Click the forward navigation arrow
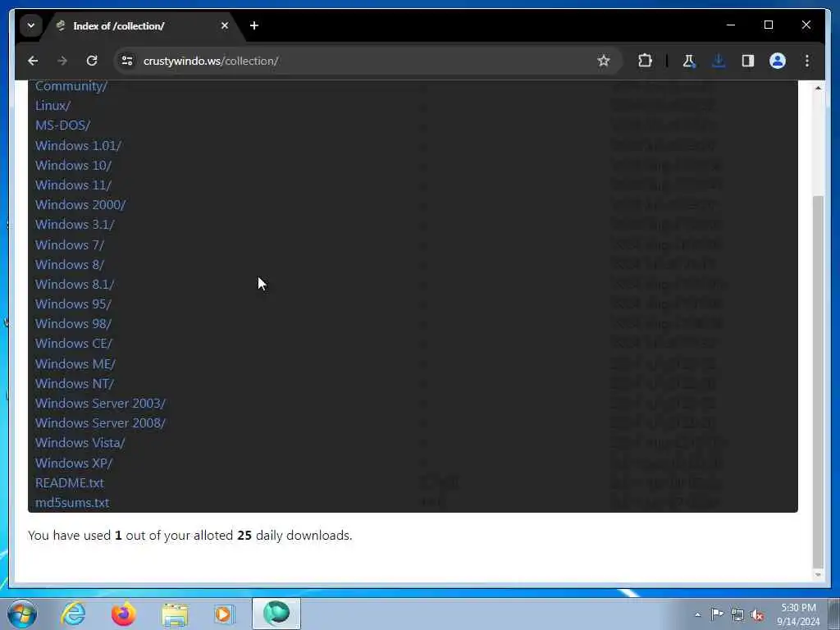This screenshot has height=630, width=840. point(62,61)
